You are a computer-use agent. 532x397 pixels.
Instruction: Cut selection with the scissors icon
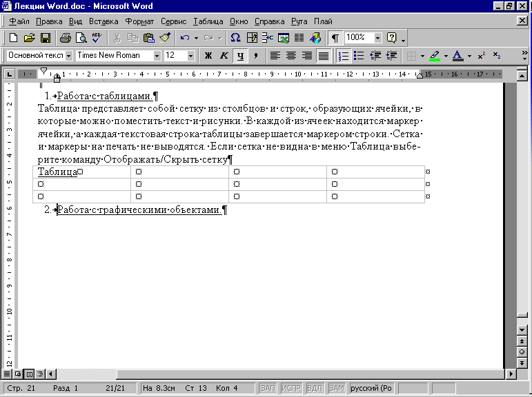coord(117,38)
